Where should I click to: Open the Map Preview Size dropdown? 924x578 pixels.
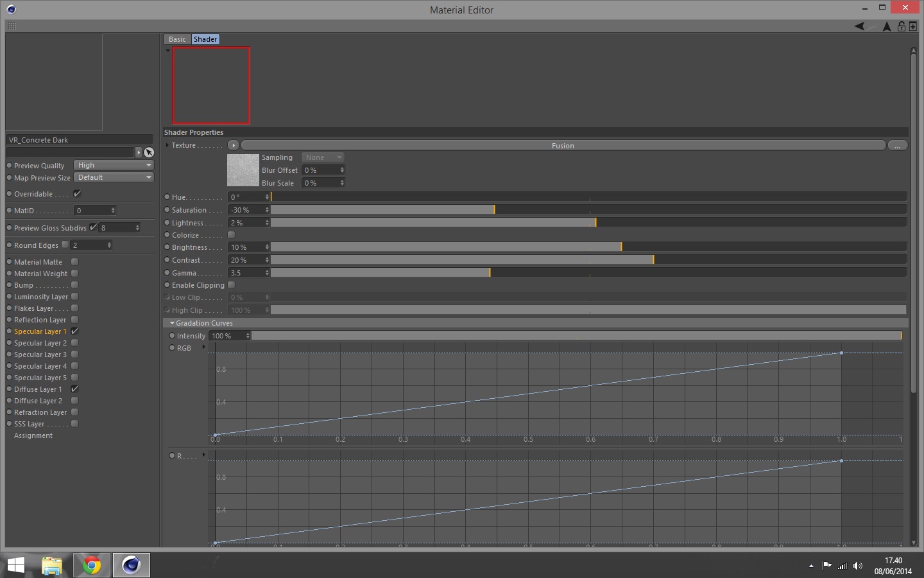[114, 177]
